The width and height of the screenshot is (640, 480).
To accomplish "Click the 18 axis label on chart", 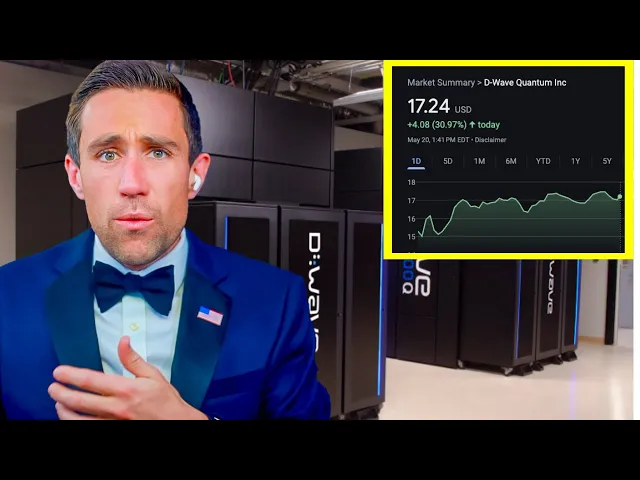I will point(411,182).
